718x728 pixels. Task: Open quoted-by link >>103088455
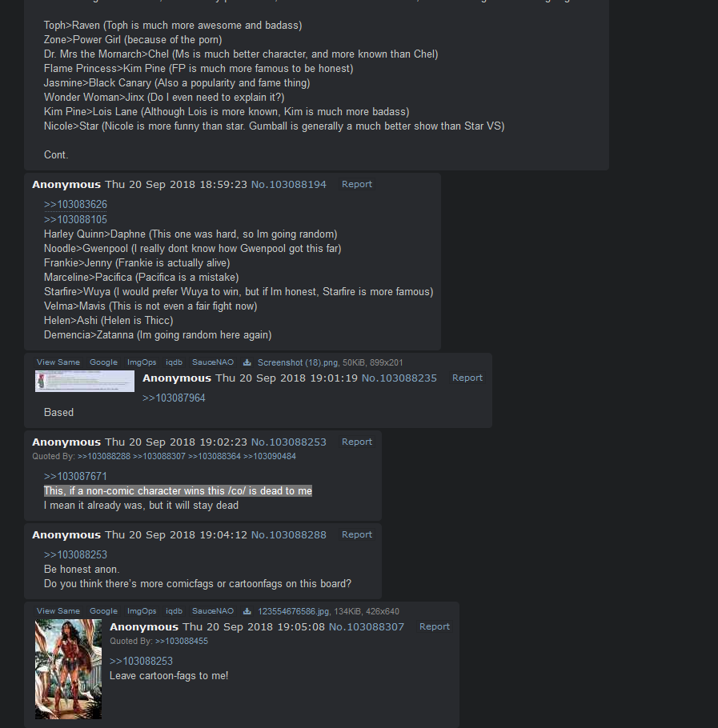coord(181,641)
